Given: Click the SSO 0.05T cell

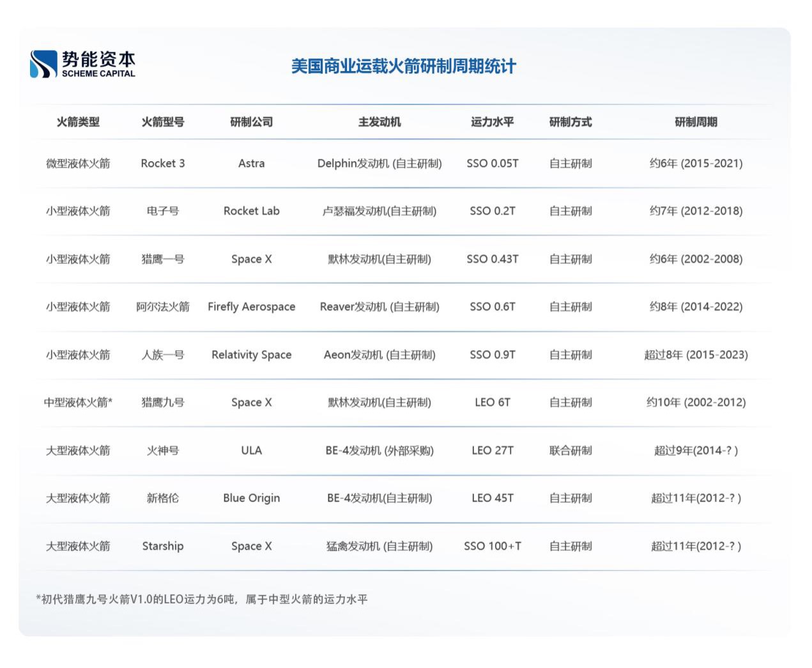Looking at the screenshot, I should point(493,164).
